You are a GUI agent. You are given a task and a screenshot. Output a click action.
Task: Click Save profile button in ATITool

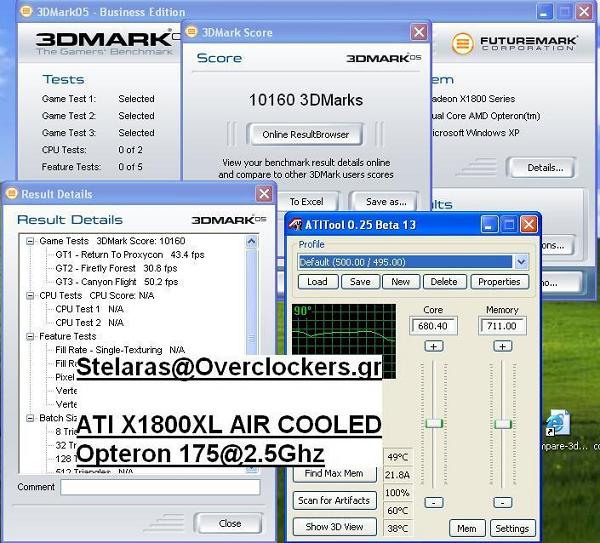(360, 282)
